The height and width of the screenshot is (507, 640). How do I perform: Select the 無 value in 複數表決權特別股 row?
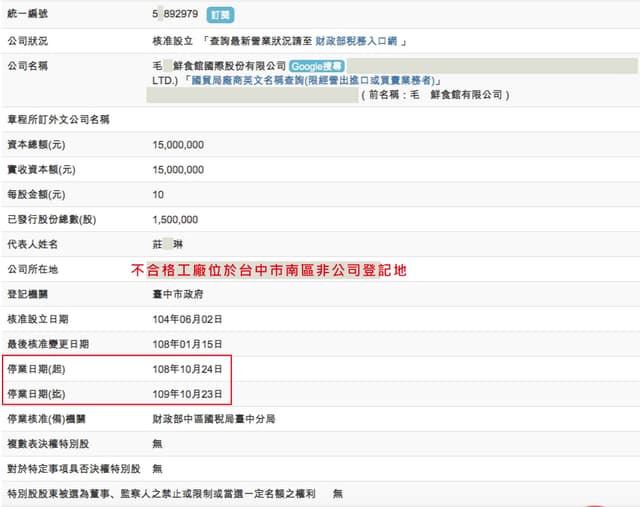click(x=157, y=444)
